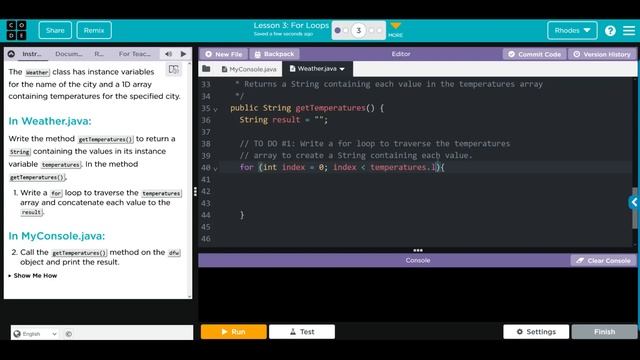Toggle text-to-speech speaker icon

tap(168, 54)
